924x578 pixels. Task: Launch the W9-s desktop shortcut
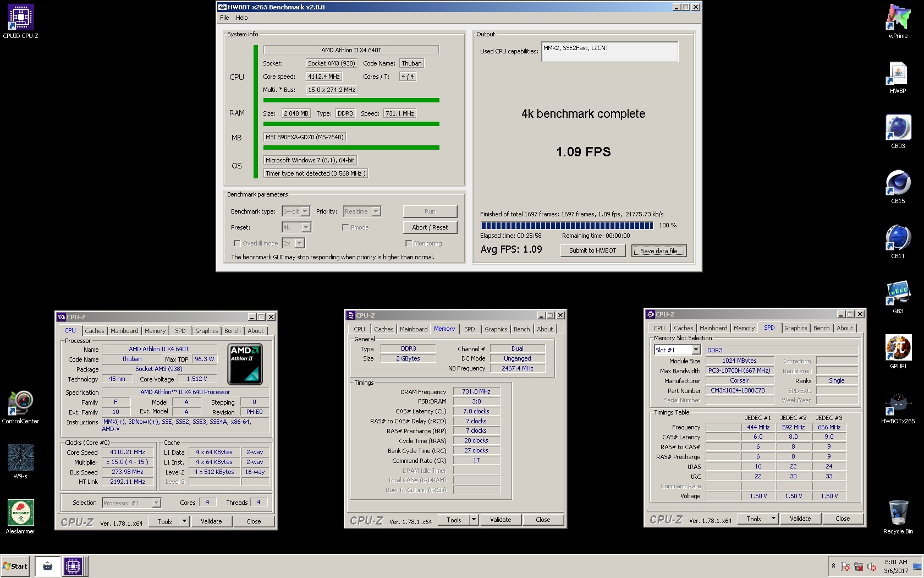tap(20, 462)
